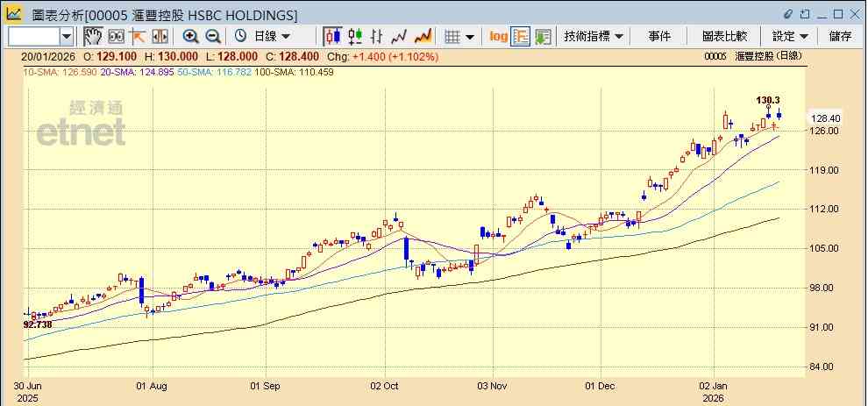Viewport: 868px width, 406px height.
Task: Click the 130.3 high price marker
Action: coord(768,100)
